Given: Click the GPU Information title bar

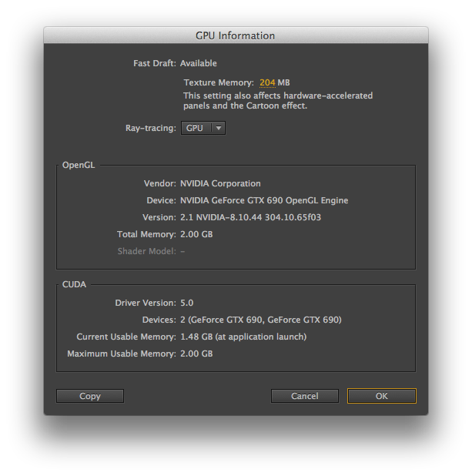Looking at the screenshot, I should click(236, 35).
